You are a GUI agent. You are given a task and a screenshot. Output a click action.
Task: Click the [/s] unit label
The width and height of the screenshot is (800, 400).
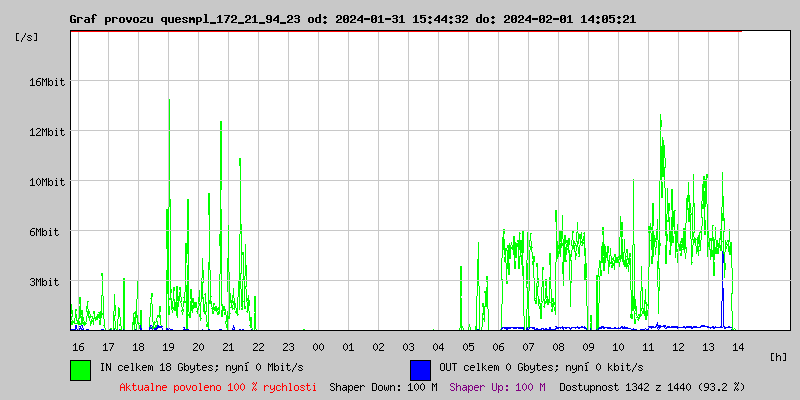coord(27,37)
